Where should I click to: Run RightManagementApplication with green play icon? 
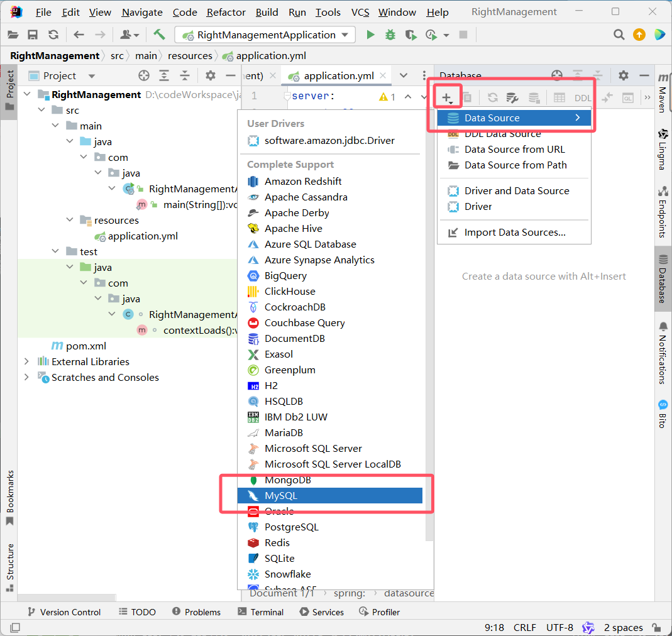(371, 35)
